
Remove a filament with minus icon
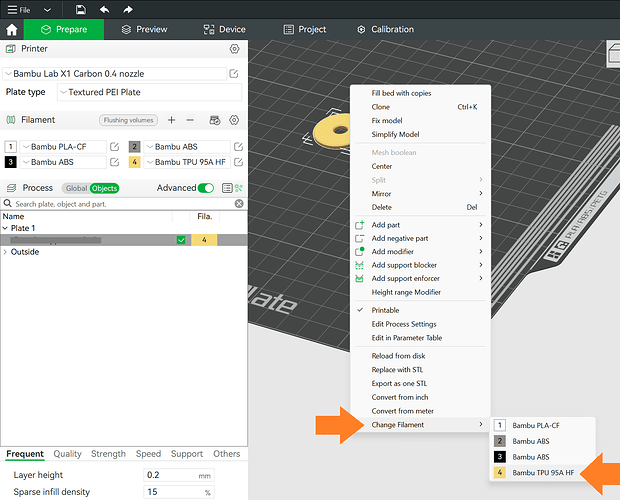click(x=190, y=120)
